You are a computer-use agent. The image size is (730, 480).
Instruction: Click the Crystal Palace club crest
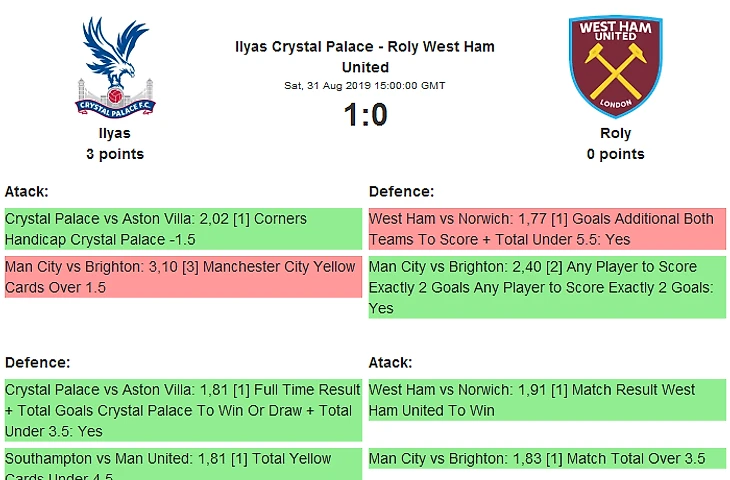(x=114, y=67)
